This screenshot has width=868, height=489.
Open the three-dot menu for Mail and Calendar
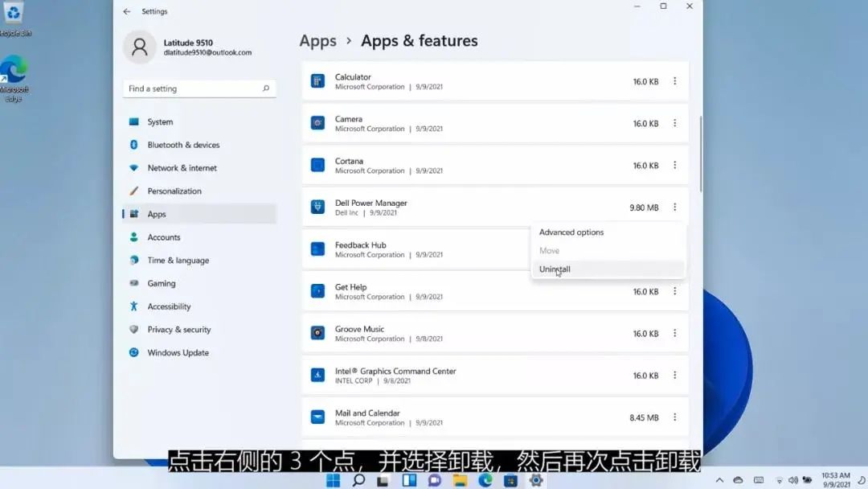674,417
